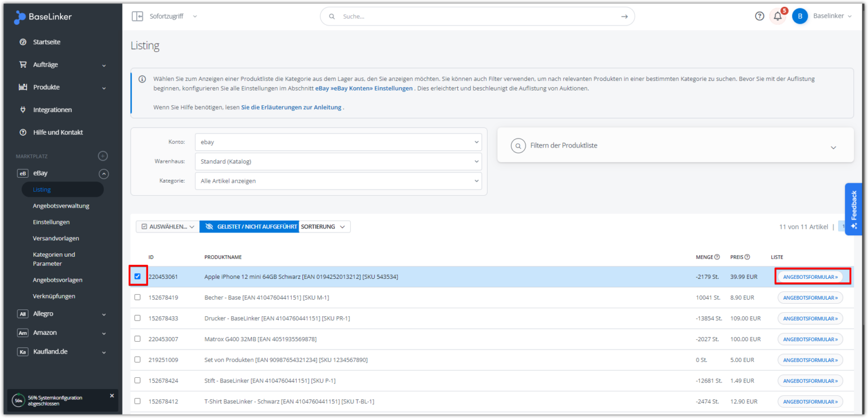Toggle the Gelistet / Nicht aufgeführt filter

[249, 227]
